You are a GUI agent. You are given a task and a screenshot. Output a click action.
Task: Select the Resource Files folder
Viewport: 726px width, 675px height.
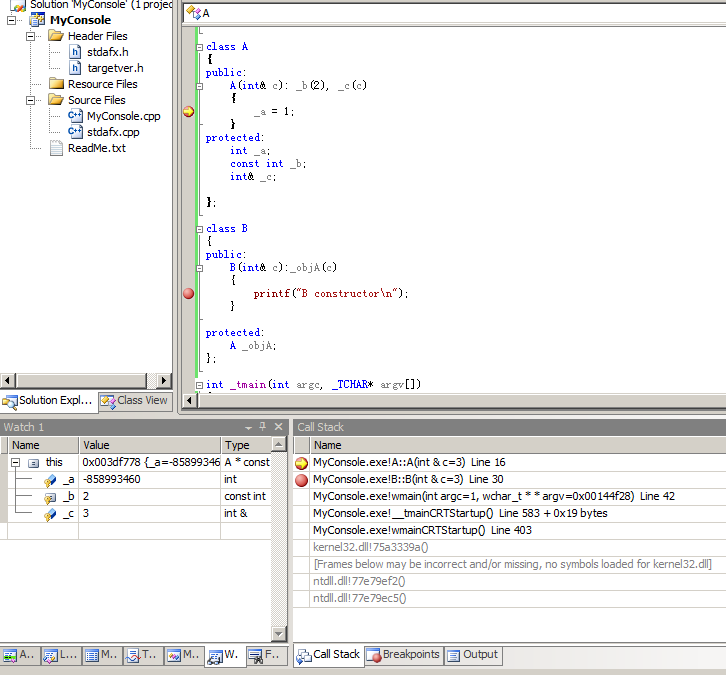102,84
